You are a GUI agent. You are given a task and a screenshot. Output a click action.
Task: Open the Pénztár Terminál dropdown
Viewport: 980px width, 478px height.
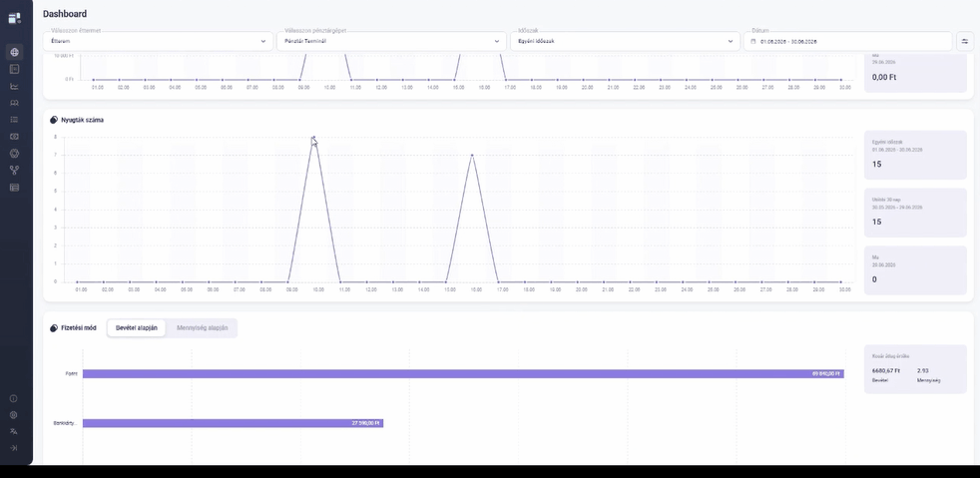tap(391, 41)
